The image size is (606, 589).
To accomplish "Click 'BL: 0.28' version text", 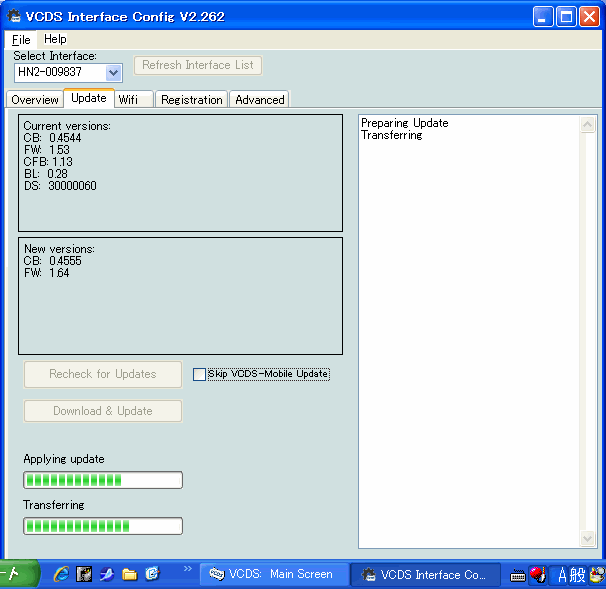I will pyautogui.click(x=45, y=174).
